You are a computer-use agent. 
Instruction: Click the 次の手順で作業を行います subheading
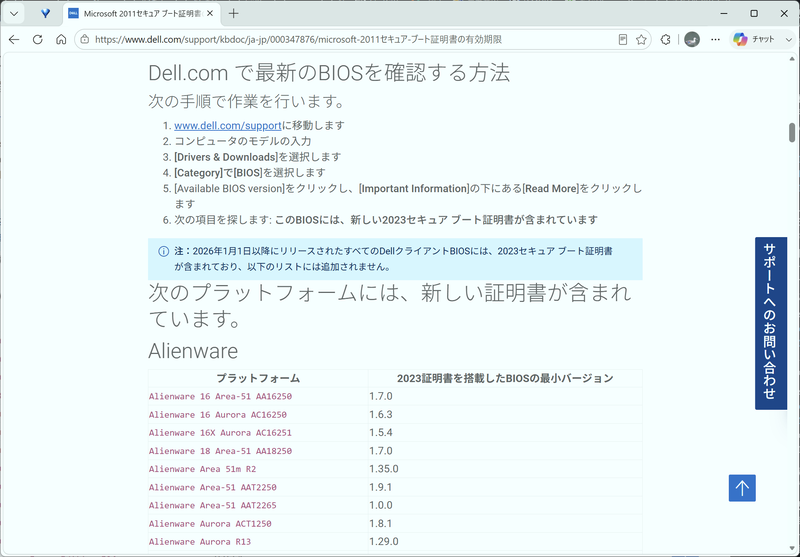click(247, 101)
